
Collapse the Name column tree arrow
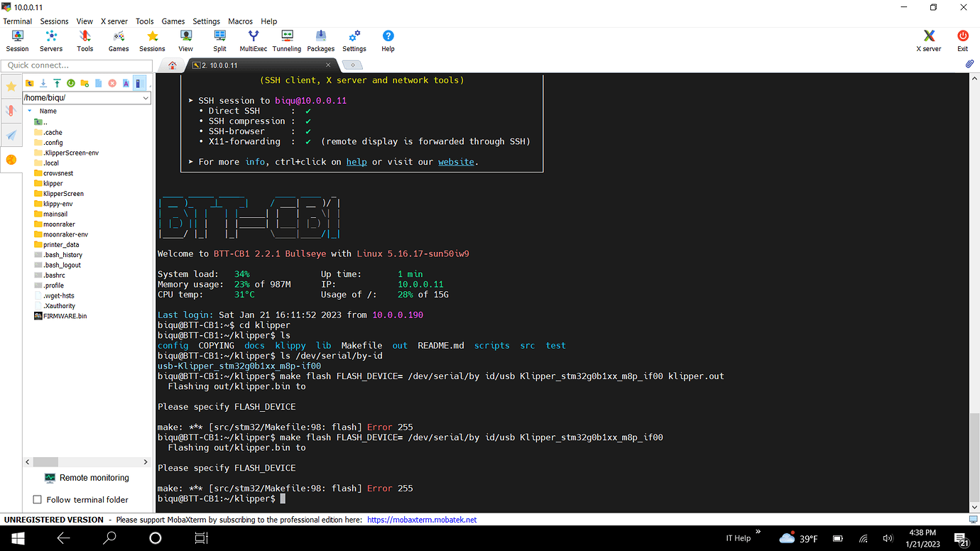tap(30, 111)
